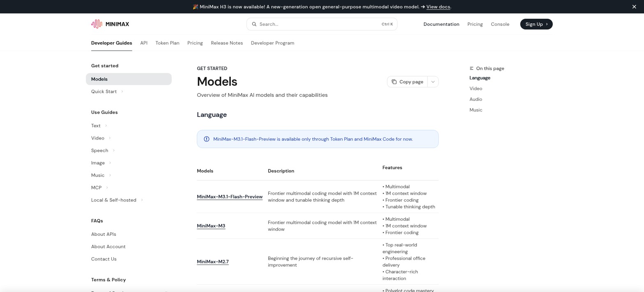Open the About APIs FAQ

pos(103,234)
